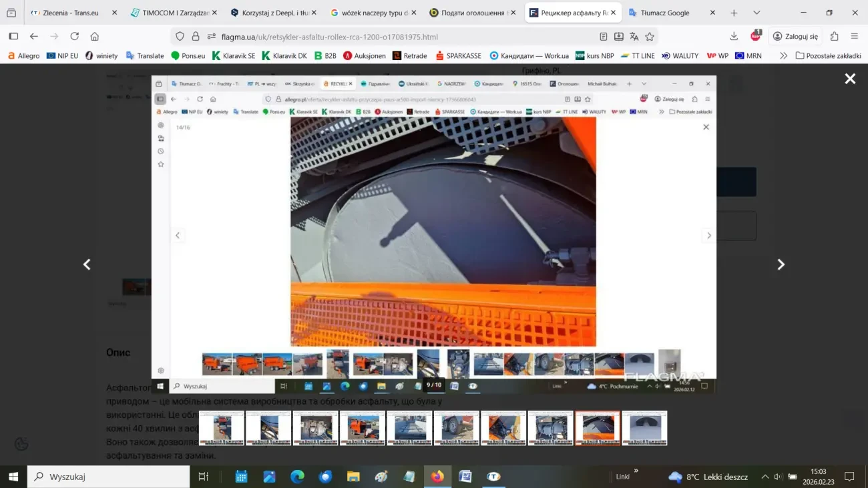The height and width of the screenshot is (488, 868).
Task: Toggle the bookmark star for this page
Action: 649,37
